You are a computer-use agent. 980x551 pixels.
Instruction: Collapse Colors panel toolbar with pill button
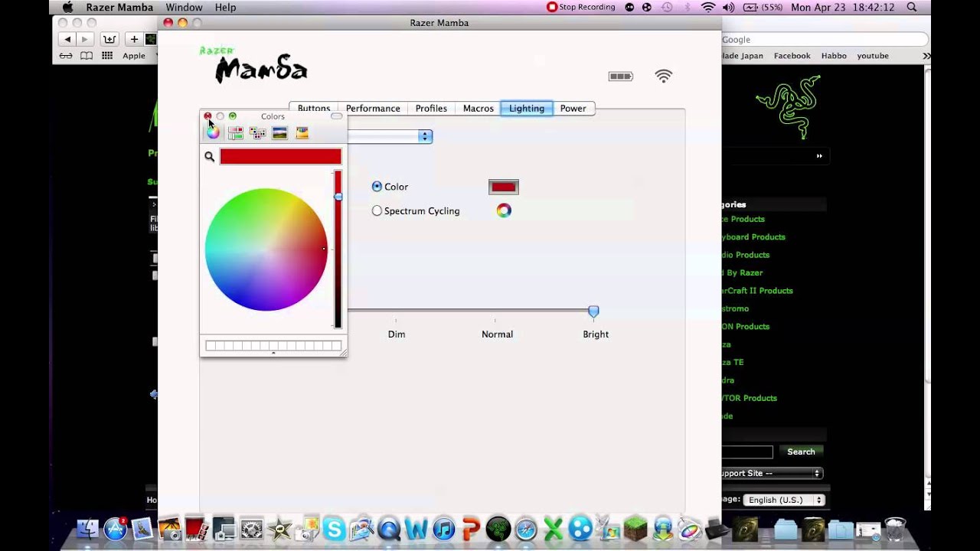pyautogui.click(x=336, y=116)
